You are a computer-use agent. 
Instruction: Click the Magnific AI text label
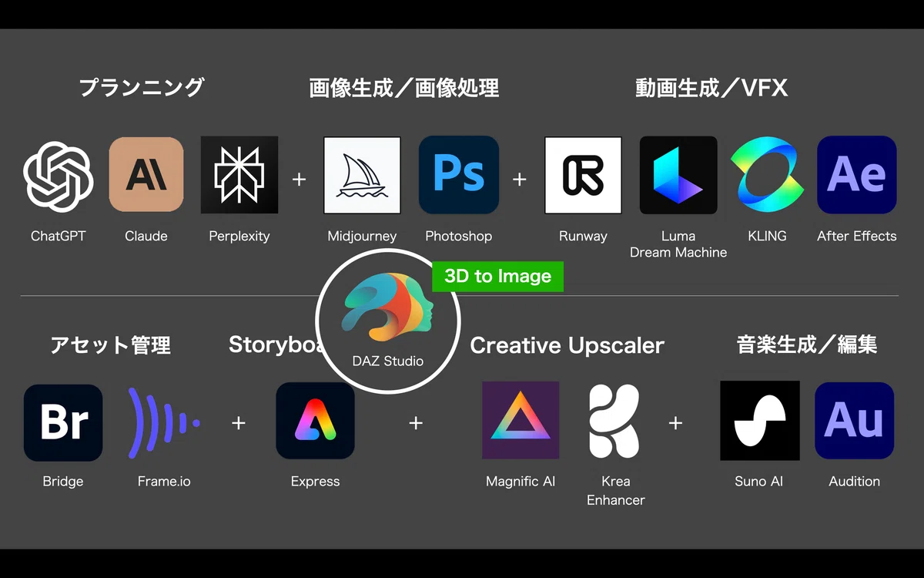pyautogui.click(x=521, y=482)
